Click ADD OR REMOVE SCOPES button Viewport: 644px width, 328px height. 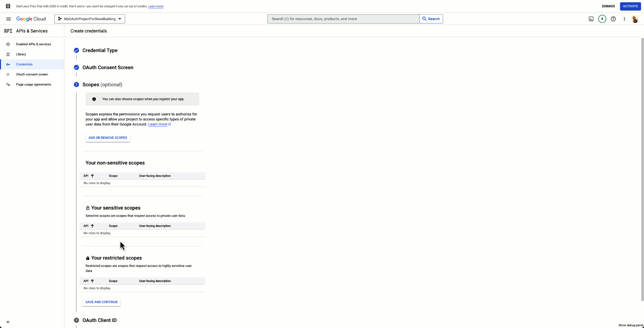107,138
